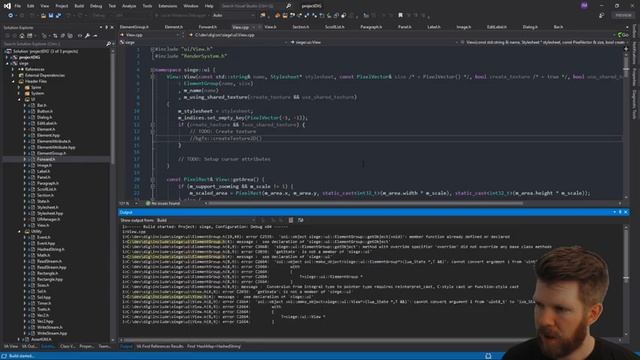The width and height of the screenshot is (640, 360).
Task: Click the Solution Explorer properties wrench icon
Action: (87, 36)
